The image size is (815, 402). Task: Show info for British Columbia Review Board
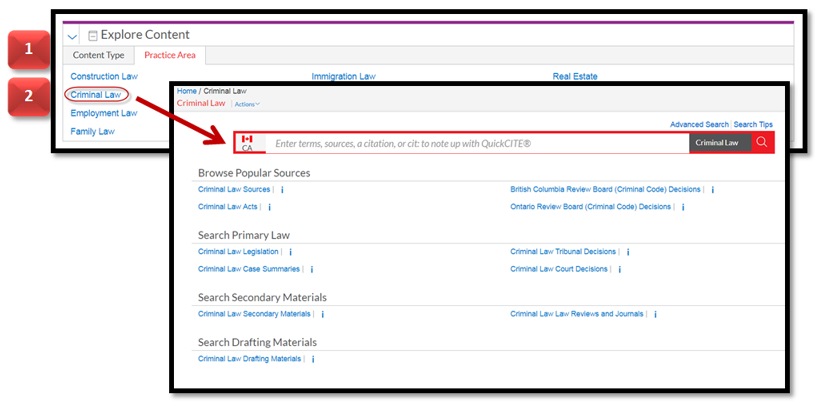712,190
